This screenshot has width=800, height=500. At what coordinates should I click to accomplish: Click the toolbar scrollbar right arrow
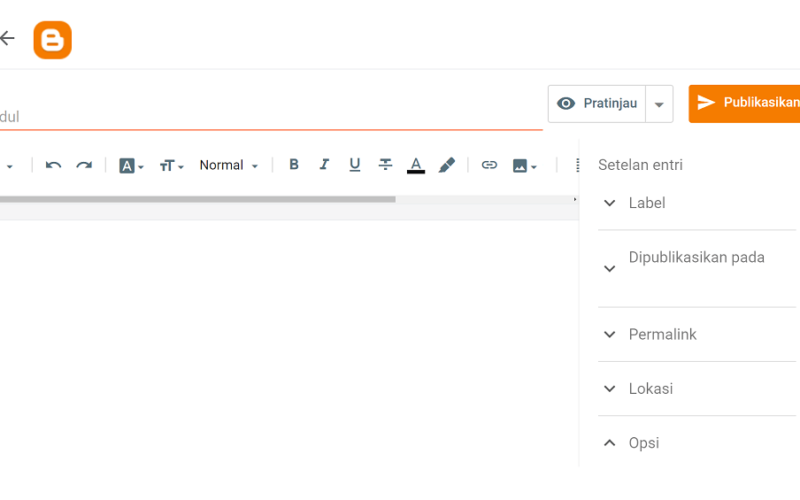point(574,199)
